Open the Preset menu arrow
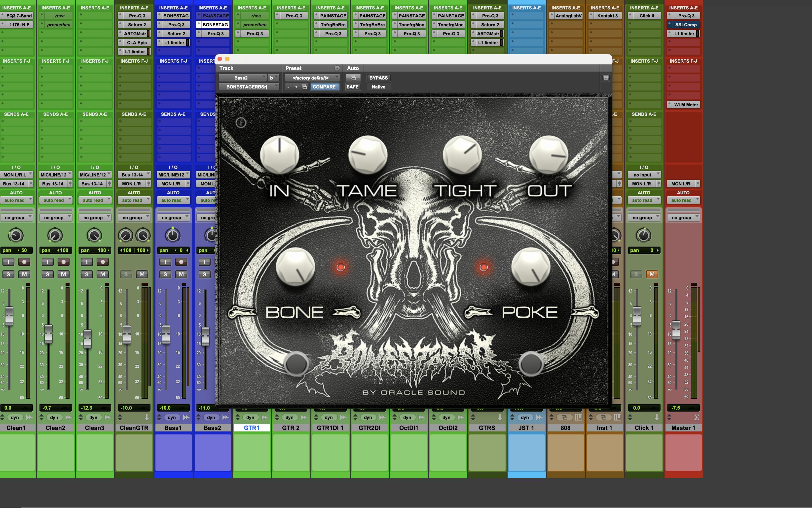Image resolution: width=812 pixels, height=508 pixels. (337, 68)
